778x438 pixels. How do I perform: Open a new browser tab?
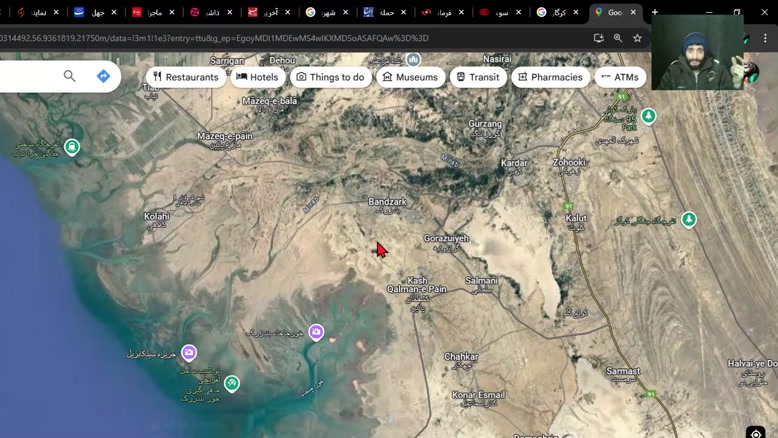coord(655,12)
